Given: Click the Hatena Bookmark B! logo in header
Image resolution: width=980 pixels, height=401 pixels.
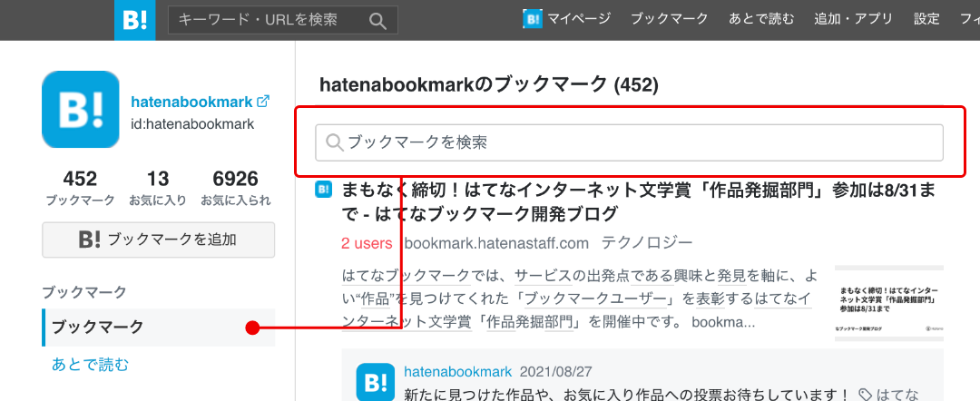Looking at the screenshot, I should pos(134,20).
